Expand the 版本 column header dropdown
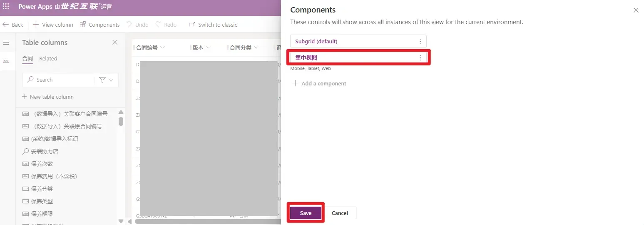Screen dimensions: 644x225 [x=208, y=47]
